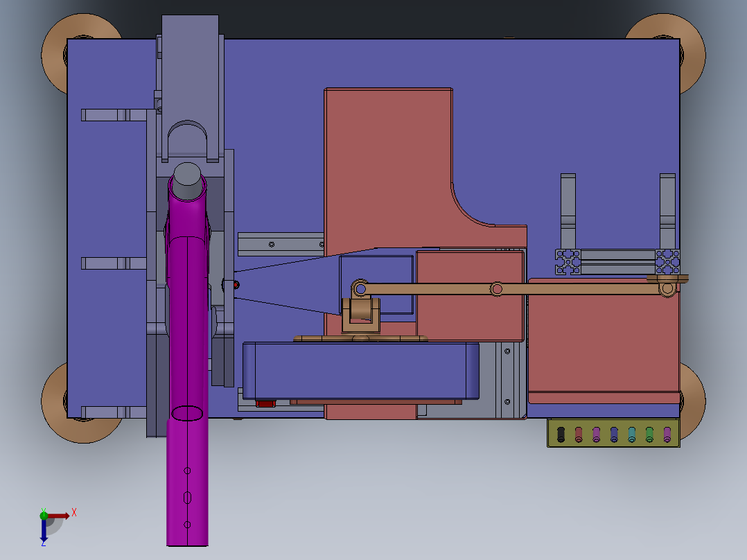Select gray cylinder plug atop magenta tube
Screen dimensions: 747x560
(x=187, y=181)
